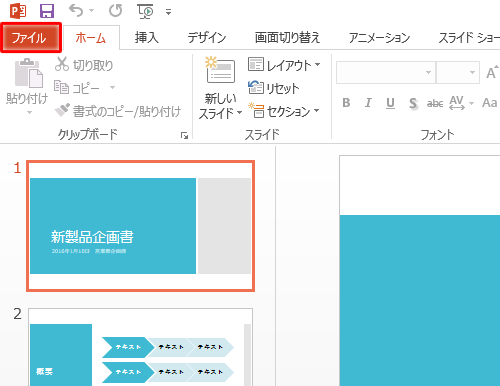
Task: Select slide 2 thumbnail 概要
Action: 140,347
